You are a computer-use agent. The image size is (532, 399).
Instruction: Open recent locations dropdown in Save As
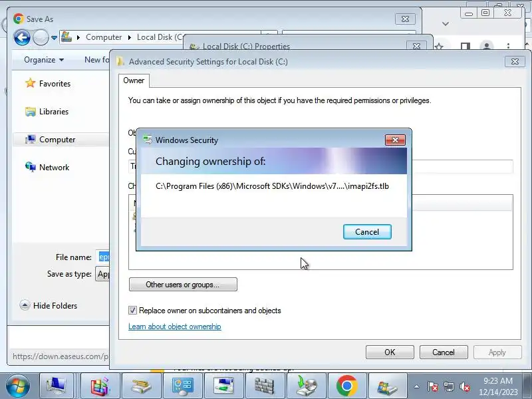[55, 38]
